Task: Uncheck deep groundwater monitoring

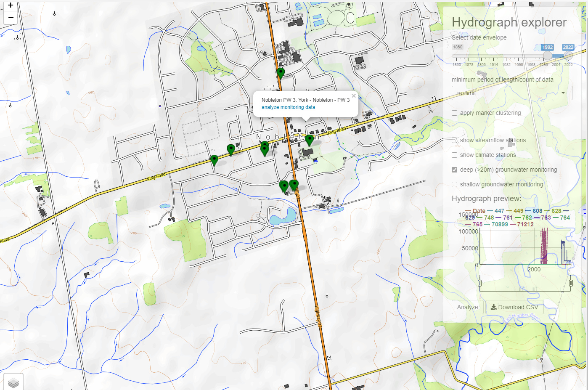Action: click(x=455, y=170)
